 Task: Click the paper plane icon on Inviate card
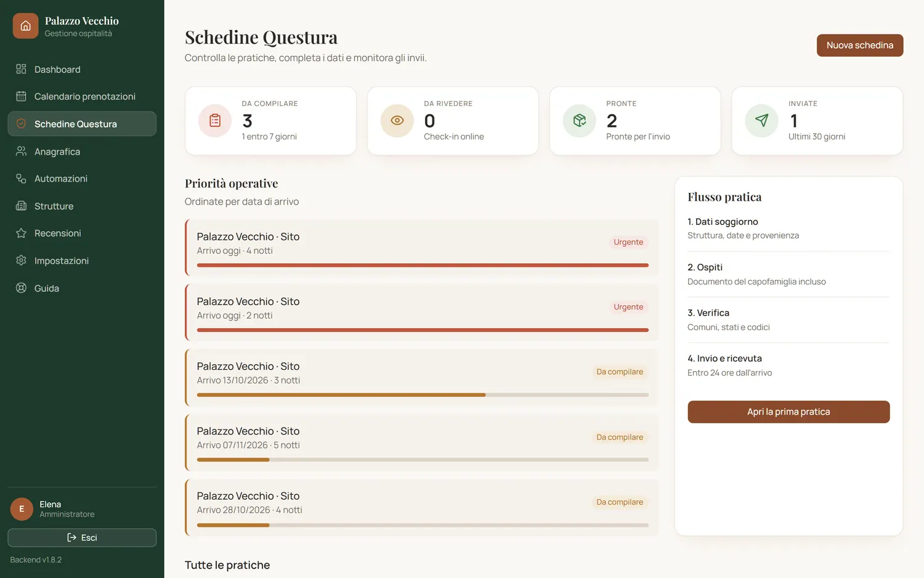click(762, 120)
